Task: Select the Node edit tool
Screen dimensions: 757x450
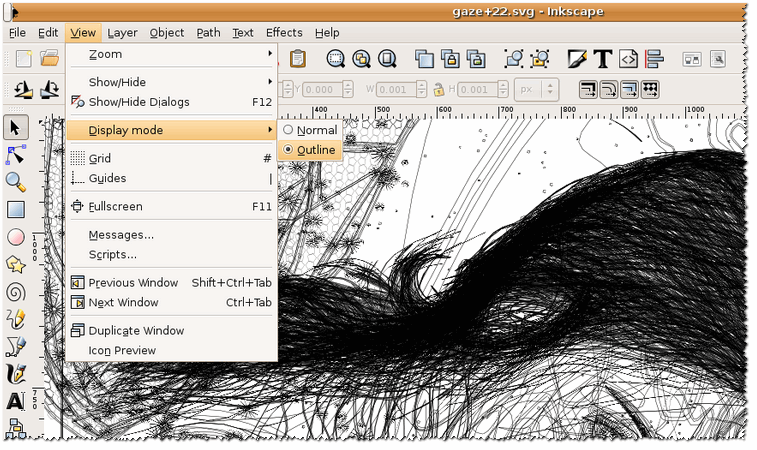Action: pyautogui.click(x=16, y=155)
